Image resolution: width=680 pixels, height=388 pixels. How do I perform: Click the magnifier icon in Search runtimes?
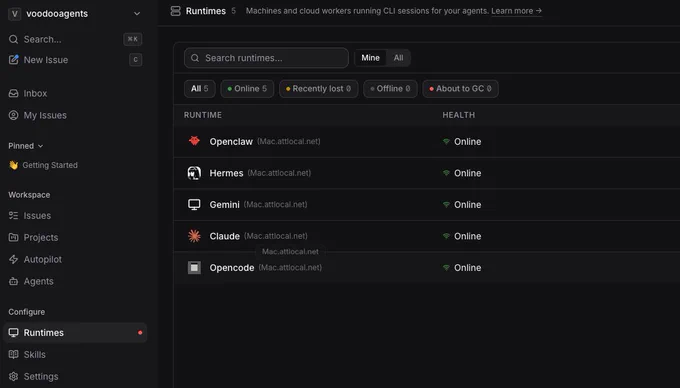click(195, 58)
